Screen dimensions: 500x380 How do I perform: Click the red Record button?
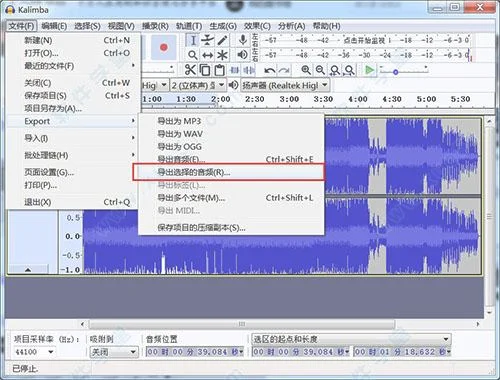tap(163, 47)
